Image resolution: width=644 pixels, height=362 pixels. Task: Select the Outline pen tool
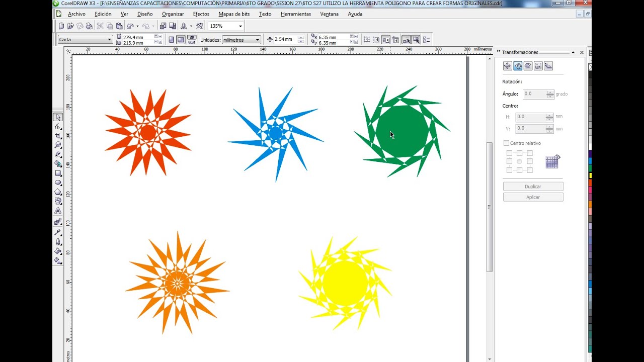[58, 242]
